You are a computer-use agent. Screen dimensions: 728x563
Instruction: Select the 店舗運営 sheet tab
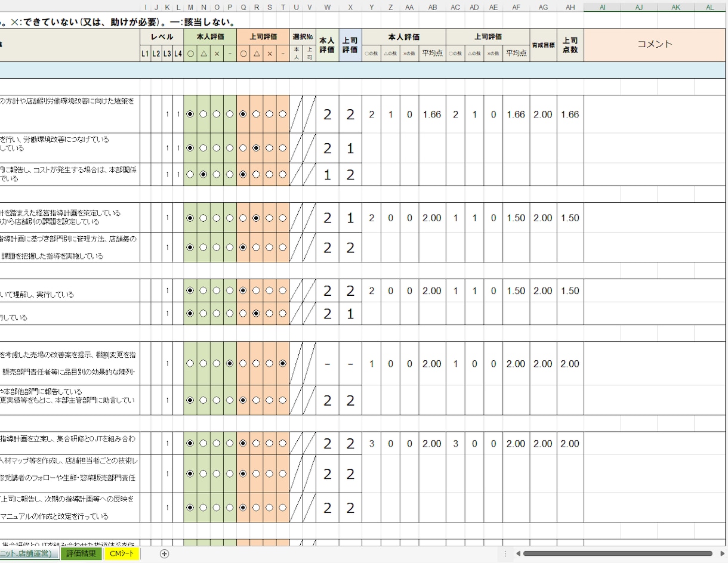click(29, 554)
